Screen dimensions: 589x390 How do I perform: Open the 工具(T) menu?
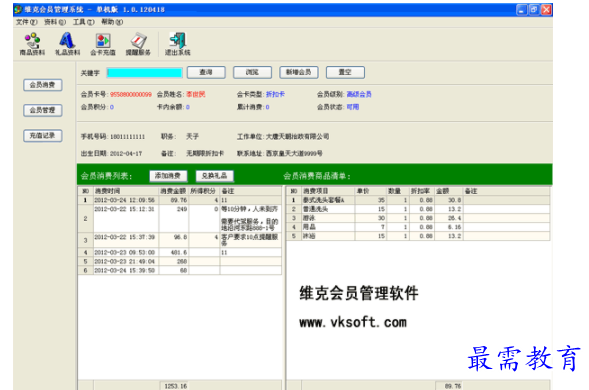click(x=83, y=22)
